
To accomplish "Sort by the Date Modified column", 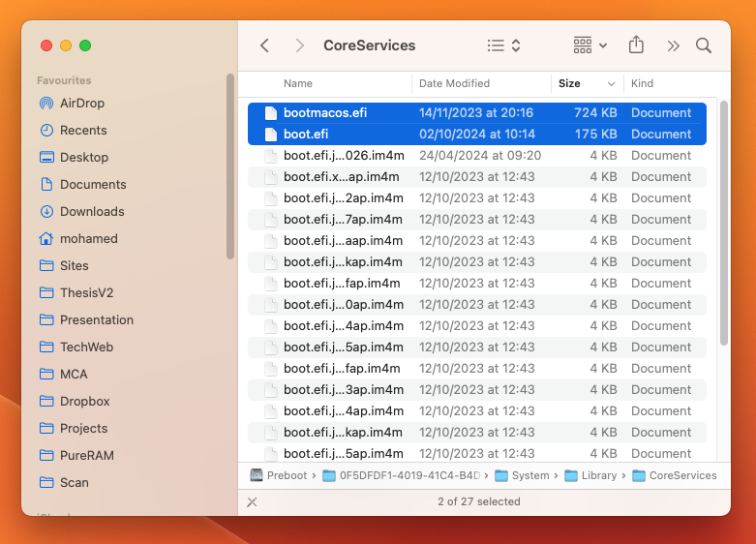I will pyautogui.click(x=454, y=83).
